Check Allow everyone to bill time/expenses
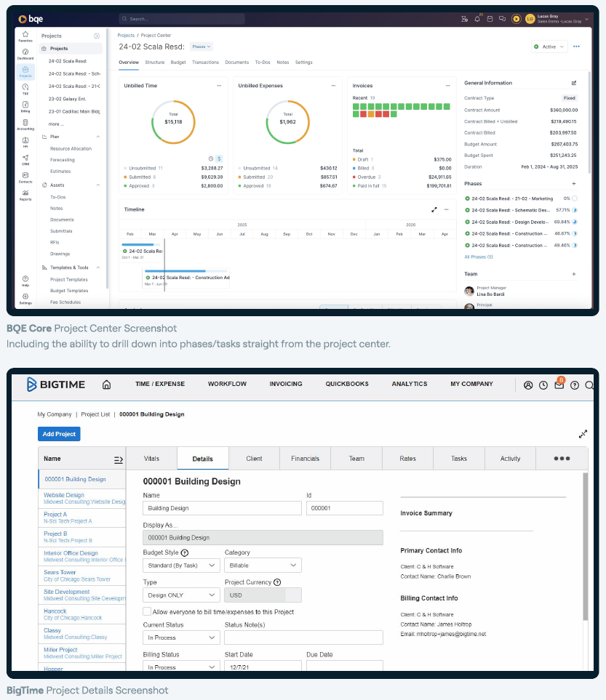The image size is (606, 700). 146,611
